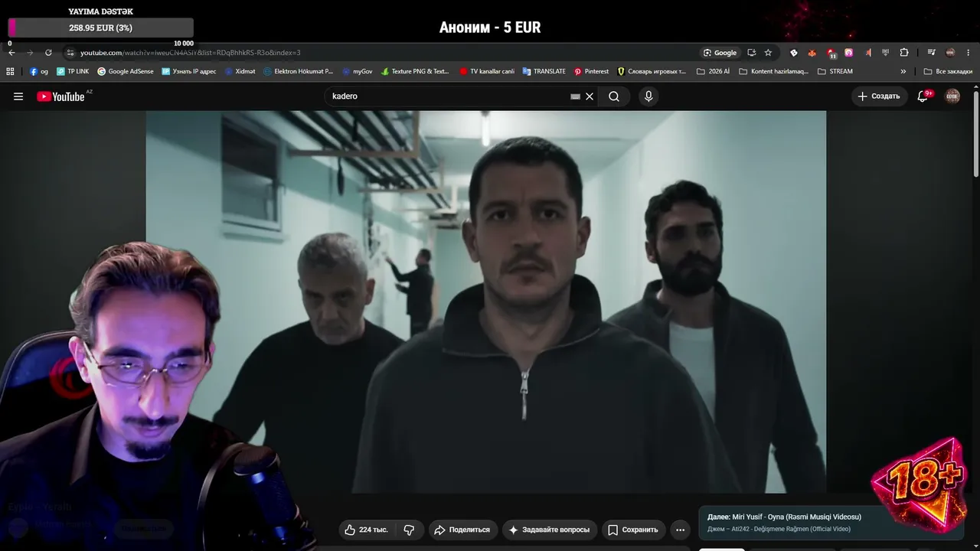The width and height of the screenshot is (980, 551).
Task: Open more actions three-dot button below video
Action: pos(680,530)
